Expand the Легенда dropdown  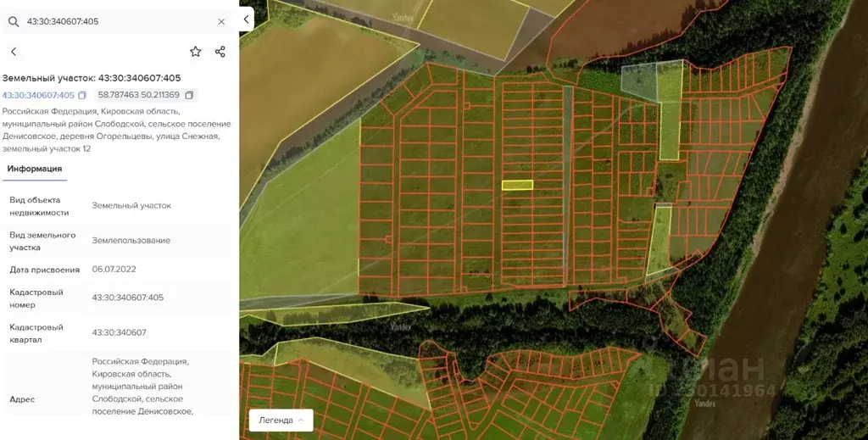click(x=281, y=420)
